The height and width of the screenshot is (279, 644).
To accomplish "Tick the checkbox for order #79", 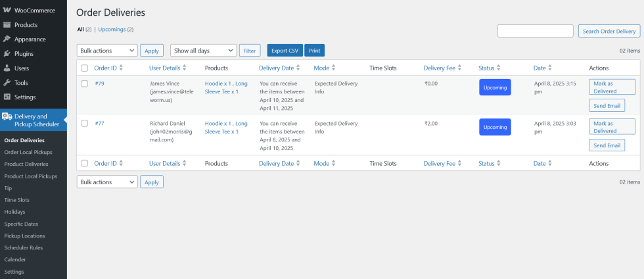I will pyautogui.click(x=84, y=84).
